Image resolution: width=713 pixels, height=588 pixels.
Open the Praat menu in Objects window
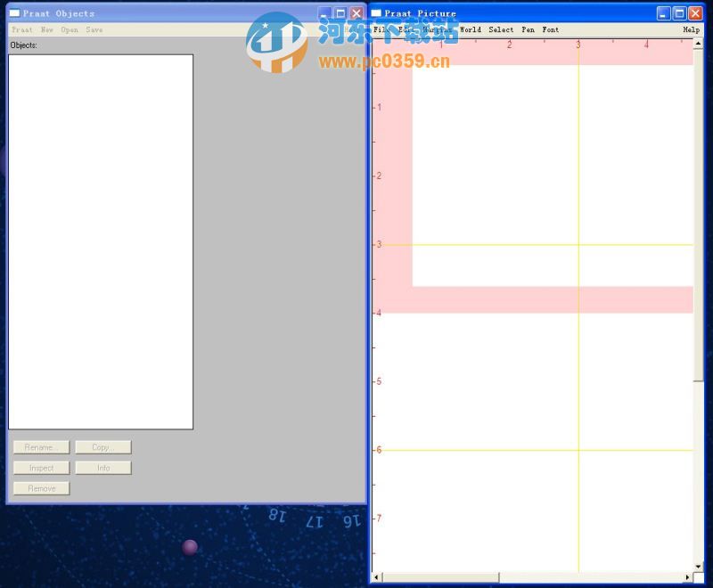[x=21, y=29]
